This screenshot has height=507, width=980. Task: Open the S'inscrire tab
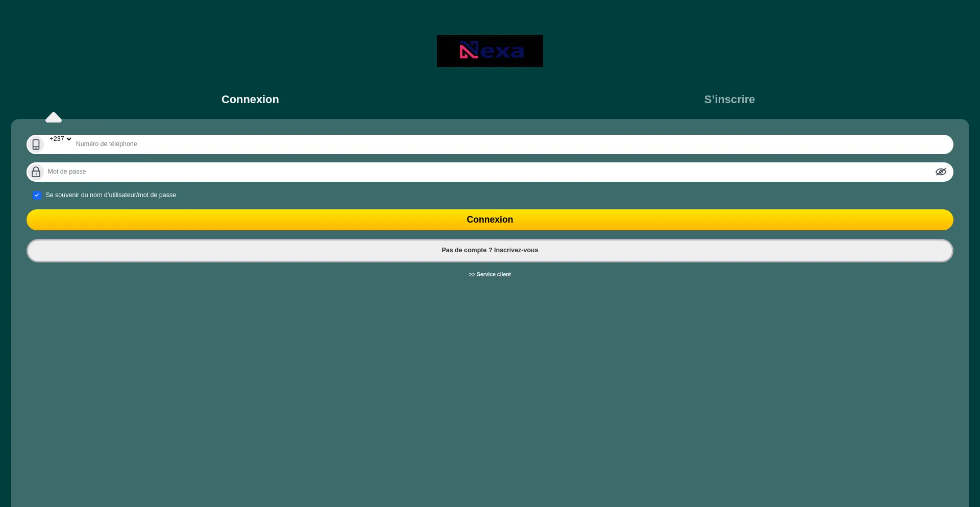[729, 100]
